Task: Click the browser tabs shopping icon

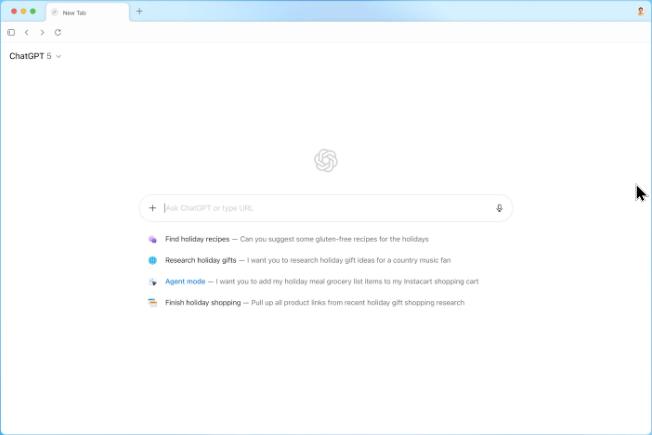Action: (x=153, y=303)
